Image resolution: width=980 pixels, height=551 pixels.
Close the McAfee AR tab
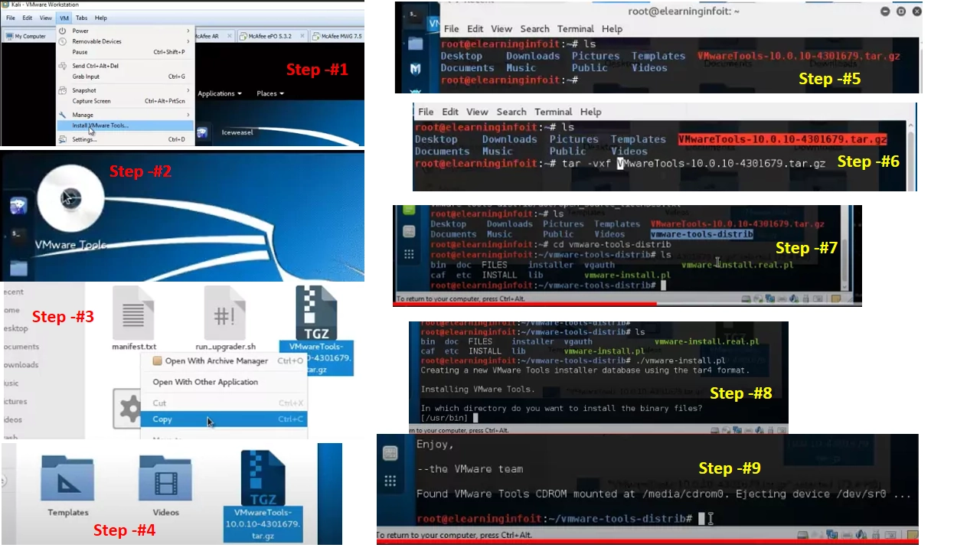pos(229,36)
